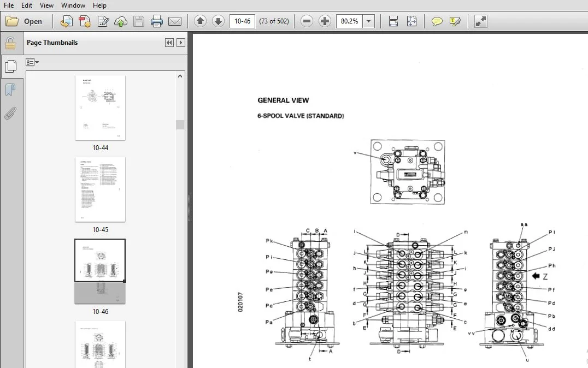Click the (73 of 502) page count text

pyautogui.click(x=274, y=21)
